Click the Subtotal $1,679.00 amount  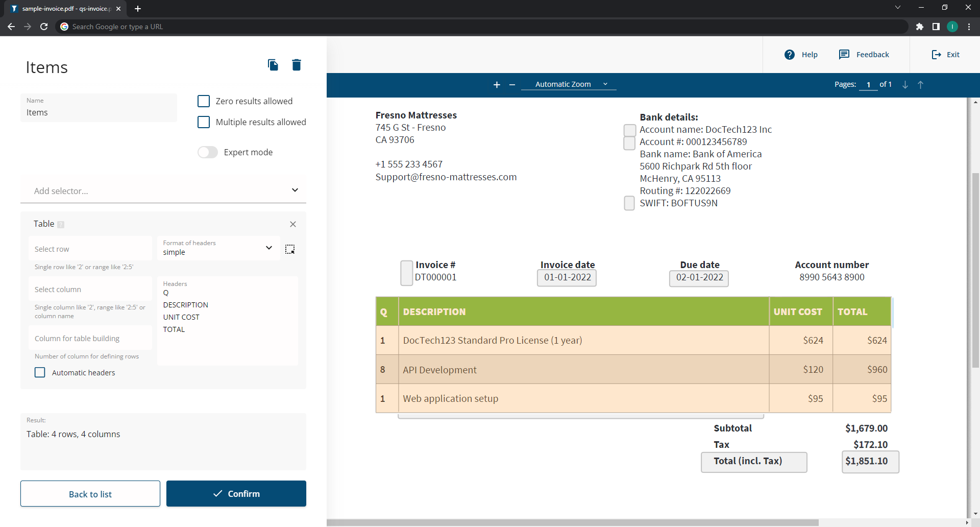point(866,428)
